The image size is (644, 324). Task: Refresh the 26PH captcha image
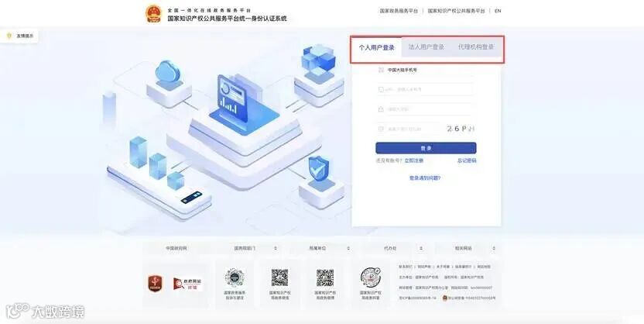(x=461, y=129)
